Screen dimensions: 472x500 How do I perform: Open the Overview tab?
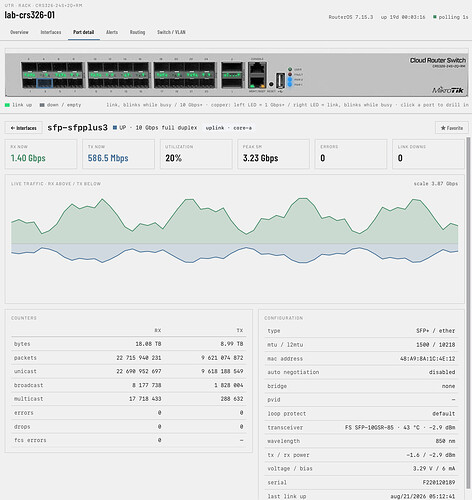[x=19, y=32]
